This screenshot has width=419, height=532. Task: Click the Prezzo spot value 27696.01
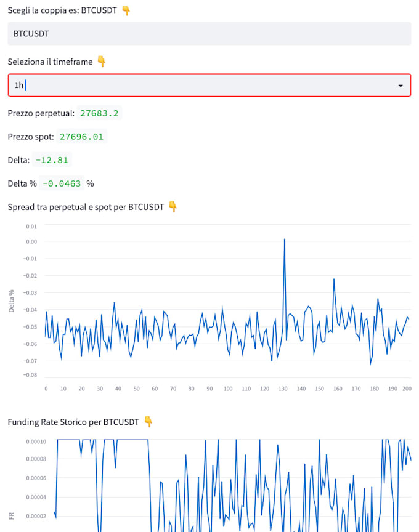coord(81,136)
